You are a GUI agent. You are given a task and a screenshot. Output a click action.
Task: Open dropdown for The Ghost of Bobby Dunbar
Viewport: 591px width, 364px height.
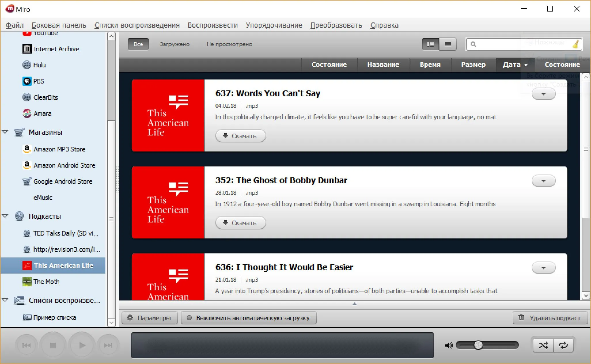click(543, 181)
